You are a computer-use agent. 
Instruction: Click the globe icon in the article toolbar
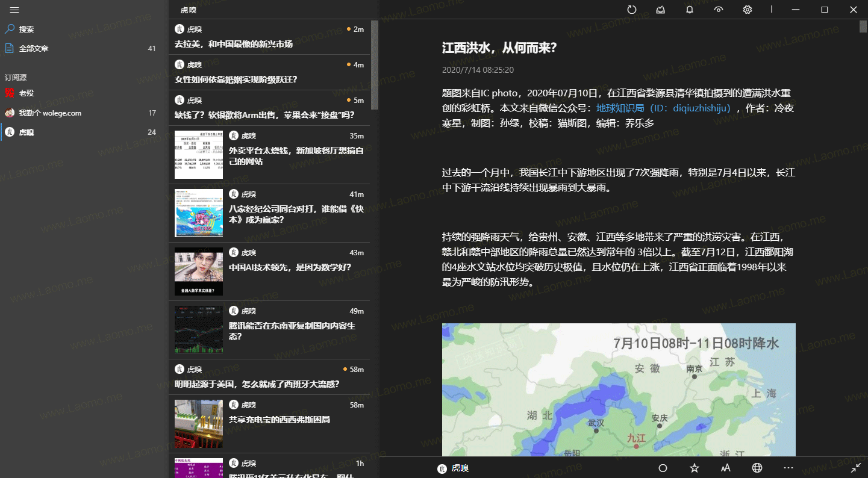[x=757, y=468]
